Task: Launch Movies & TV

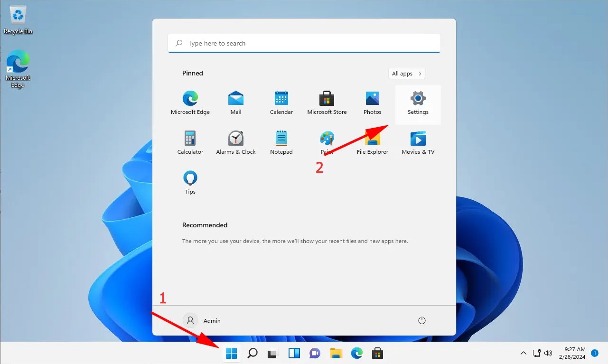Action: (x=418, y=143)
